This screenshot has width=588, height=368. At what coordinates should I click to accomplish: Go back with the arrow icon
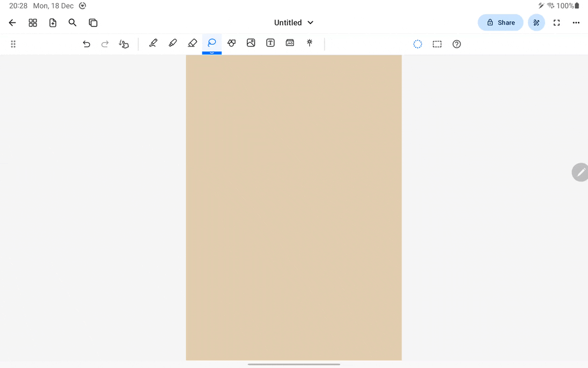pyautogui.click(x=12, y=22)
